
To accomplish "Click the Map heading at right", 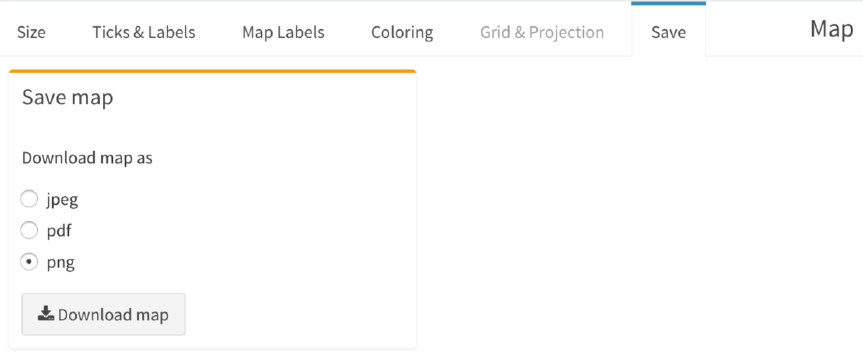I will coord(831,29).
